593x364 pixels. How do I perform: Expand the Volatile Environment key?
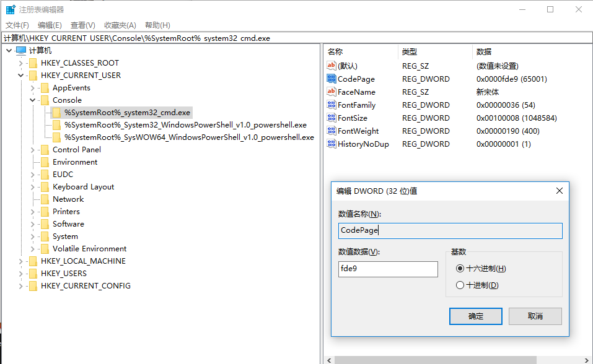click(32, 249)
